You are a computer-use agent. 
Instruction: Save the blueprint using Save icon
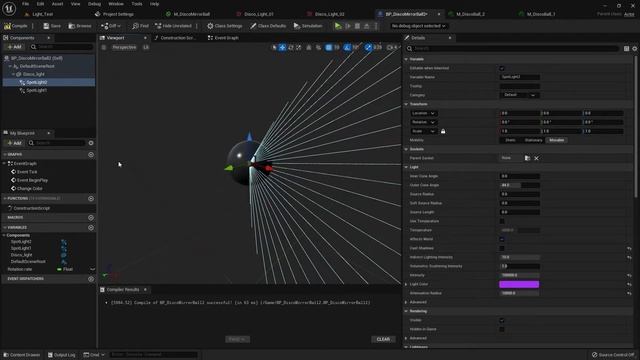pos(52,26)
